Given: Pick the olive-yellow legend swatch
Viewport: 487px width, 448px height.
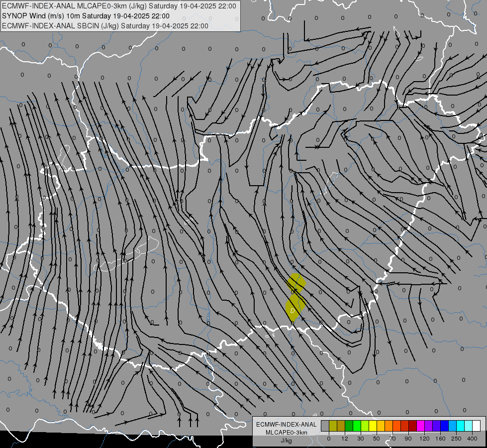Looking at the screenshot, I should tap(333, 426).
